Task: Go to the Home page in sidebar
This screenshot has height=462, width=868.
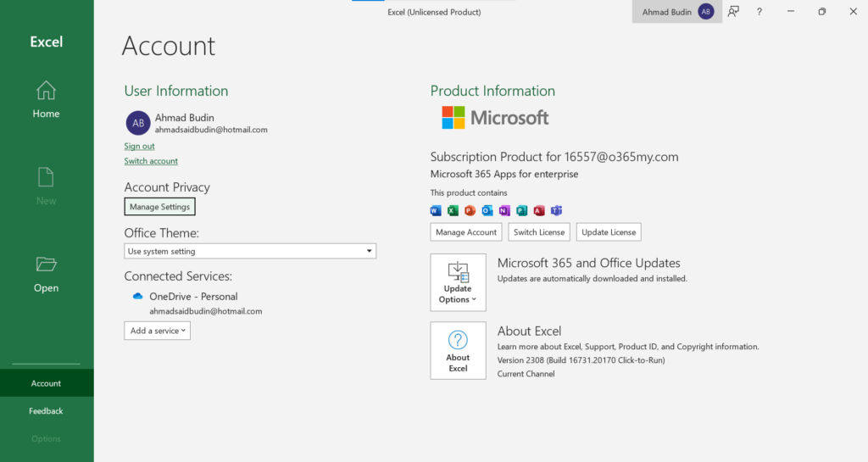Action: coord(46,100)
